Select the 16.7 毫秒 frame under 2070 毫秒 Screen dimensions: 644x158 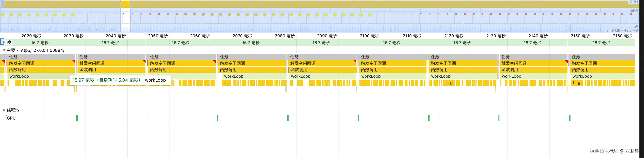(x=251, y=43)
